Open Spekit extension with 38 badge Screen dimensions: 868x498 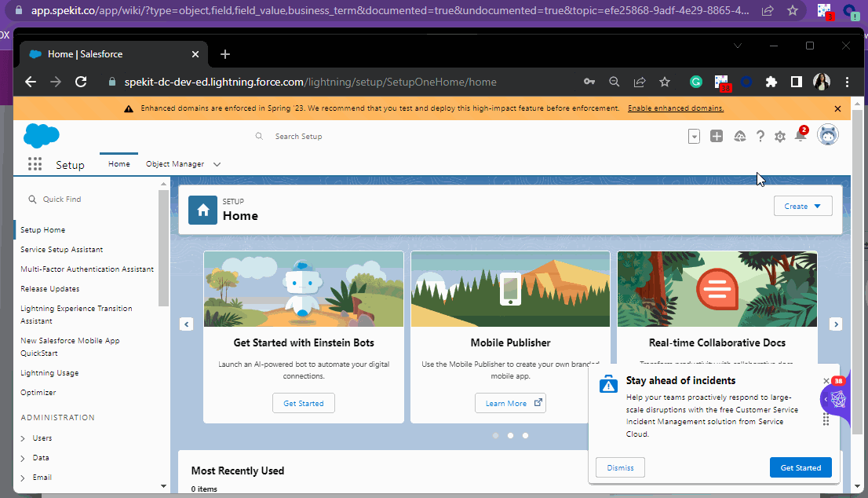[x=722, y=83]
